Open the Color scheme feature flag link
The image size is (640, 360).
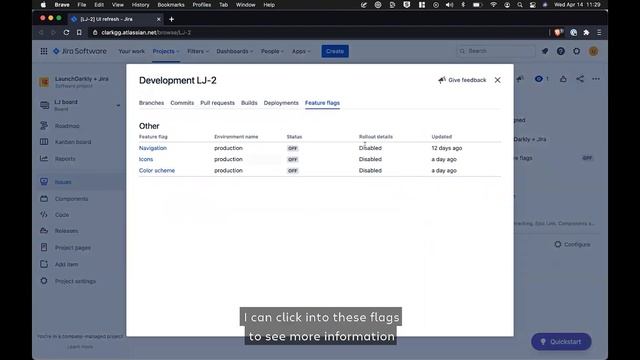tap(157, 170)
